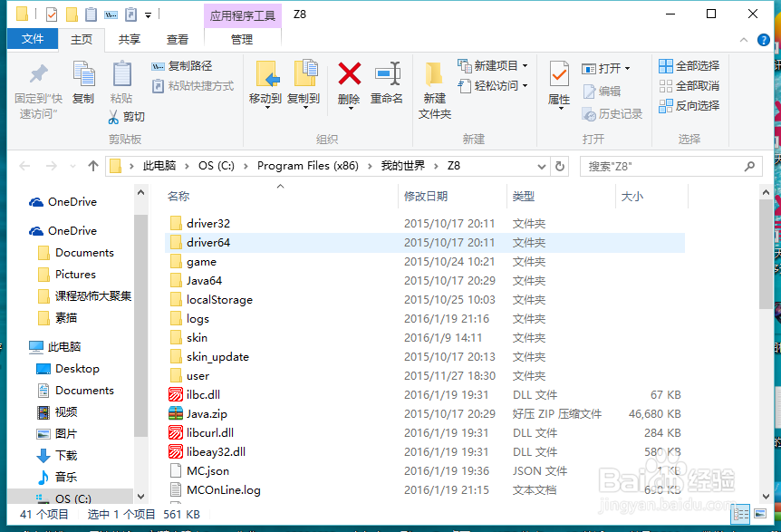Switch to large icons view in status bar
781x532 pixels.
(760, 514)
